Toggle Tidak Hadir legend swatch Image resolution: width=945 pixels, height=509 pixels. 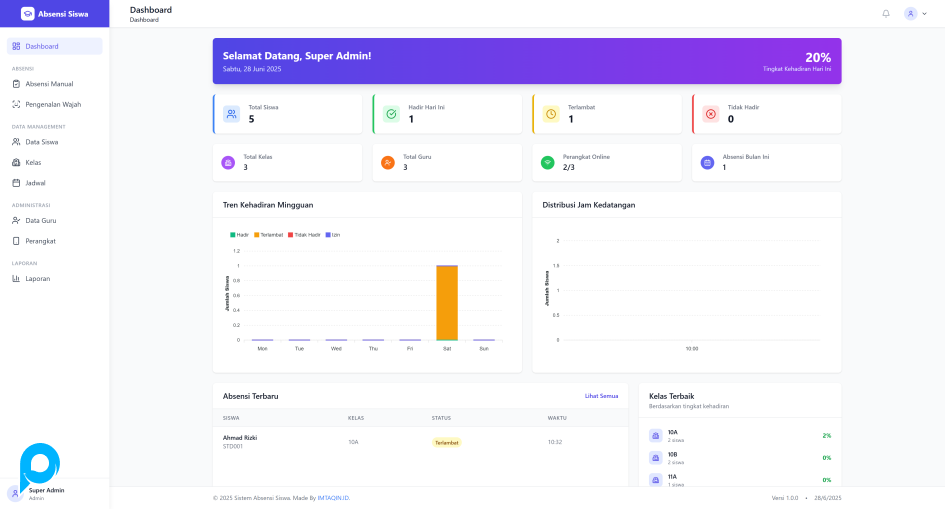291,234
